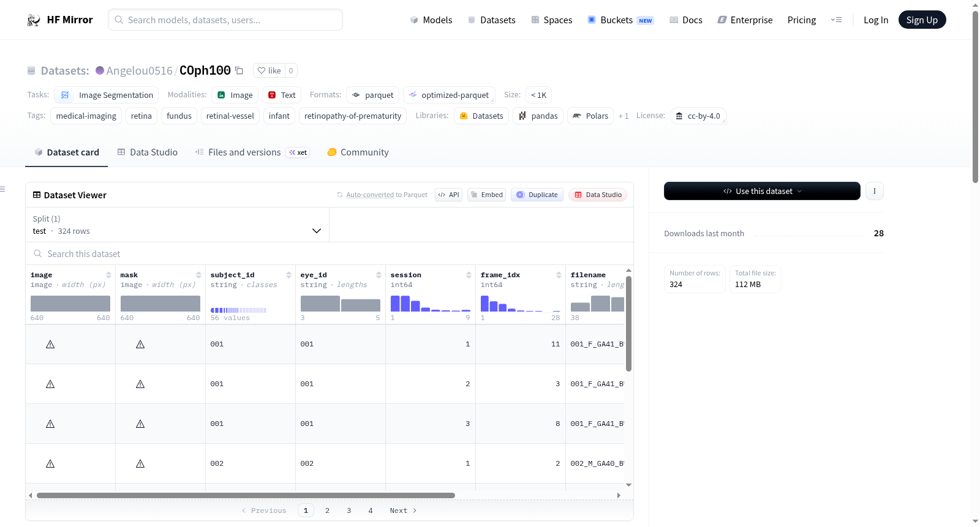Go to Next page of rows
Image resolution: width=980 pixels, height=527 pixels.
point(403,510)
